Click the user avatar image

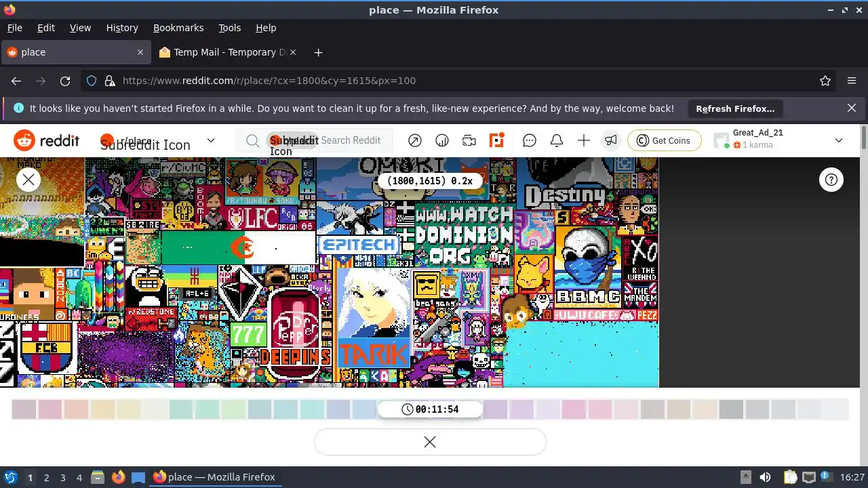pyautogui.click(x=722, y=140)
